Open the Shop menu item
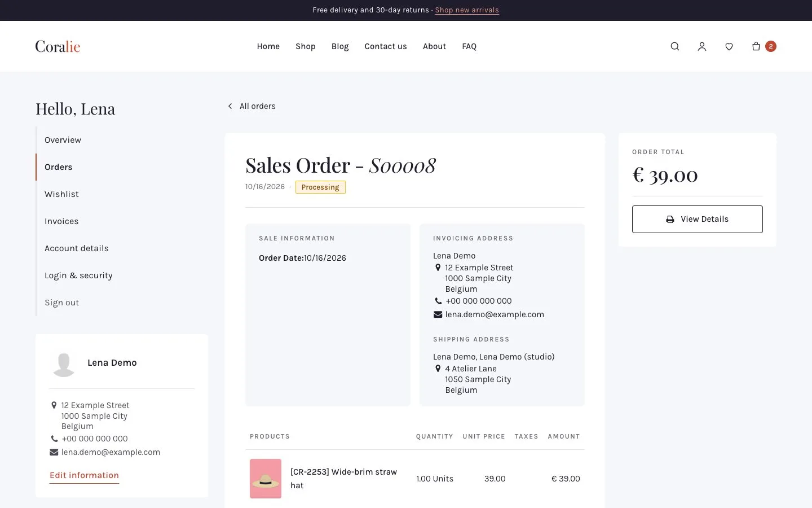 (x=306, y=46)
